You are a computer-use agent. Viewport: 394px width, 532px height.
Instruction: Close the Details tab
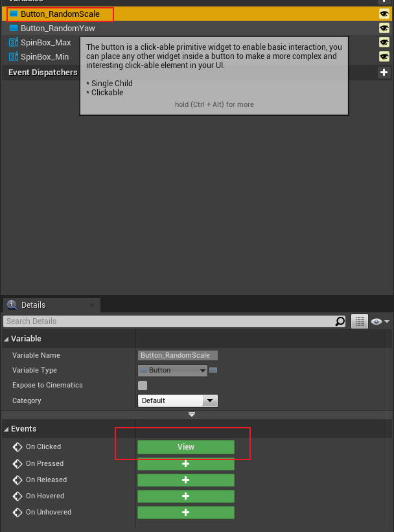pyautogui.click(x=92, y=305)
